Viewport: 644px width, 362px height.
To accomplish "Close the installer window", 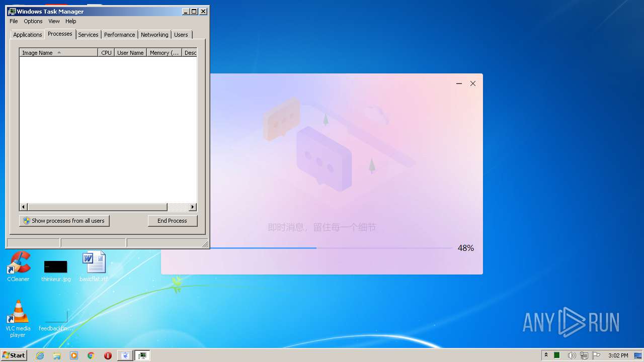I will (473, 83).
